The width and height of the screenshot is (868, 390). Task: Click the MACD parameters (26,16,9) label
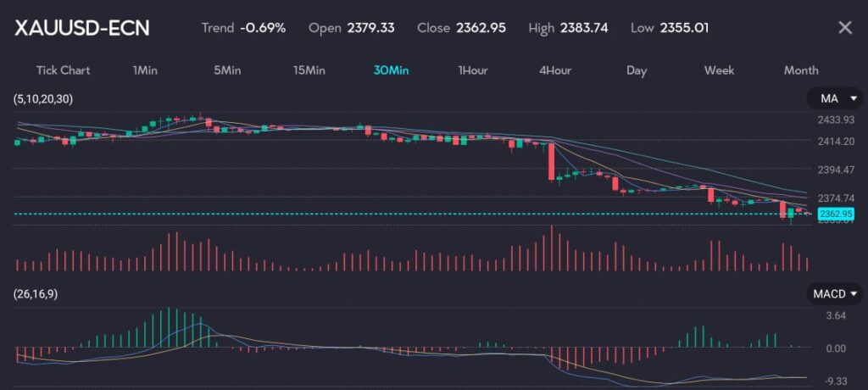(x=38, y=294)
